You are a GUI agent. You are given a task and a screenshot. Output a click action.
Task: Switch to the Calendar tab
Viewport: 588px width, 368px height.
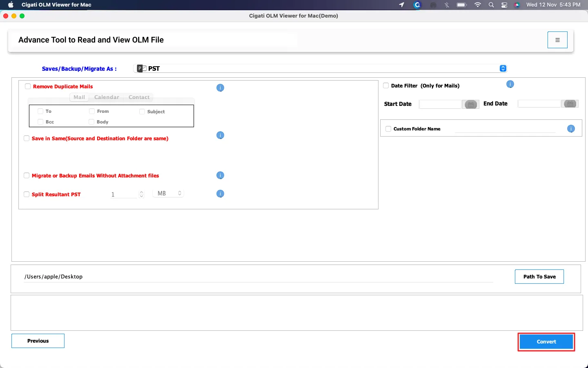point(107,97)
